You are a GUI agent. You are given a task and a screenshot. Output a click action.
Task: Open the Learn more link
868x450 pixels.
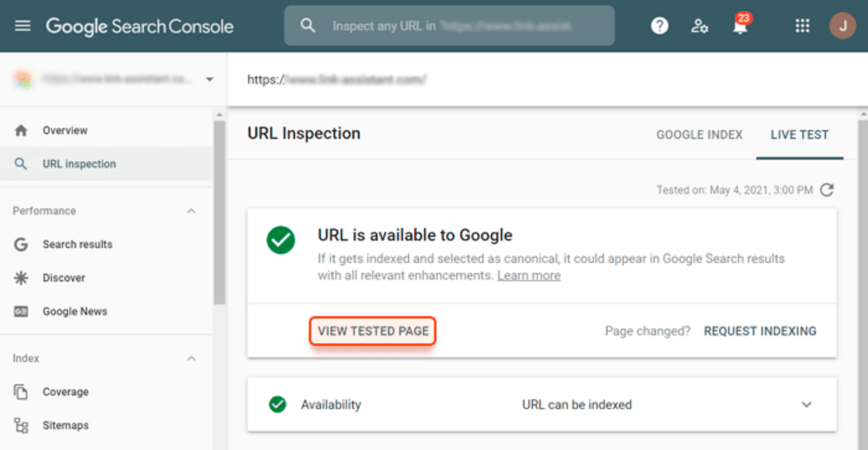(x=528, y=275)
